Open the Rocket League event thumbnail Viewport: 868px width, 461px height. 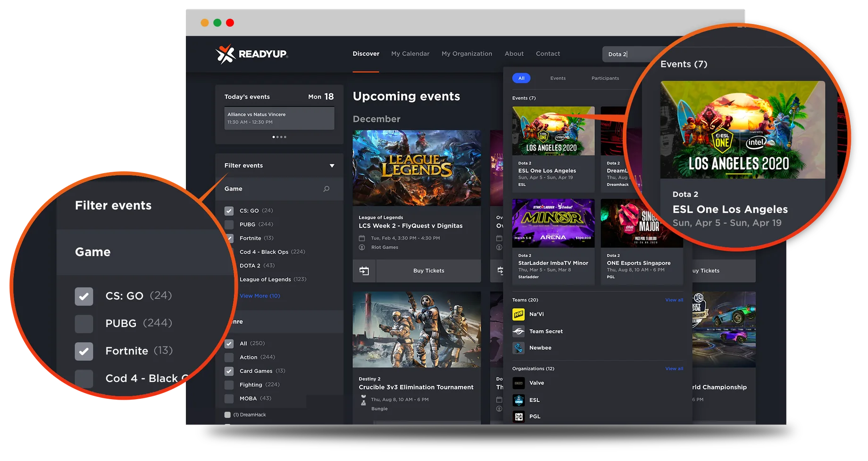point(724,329)
